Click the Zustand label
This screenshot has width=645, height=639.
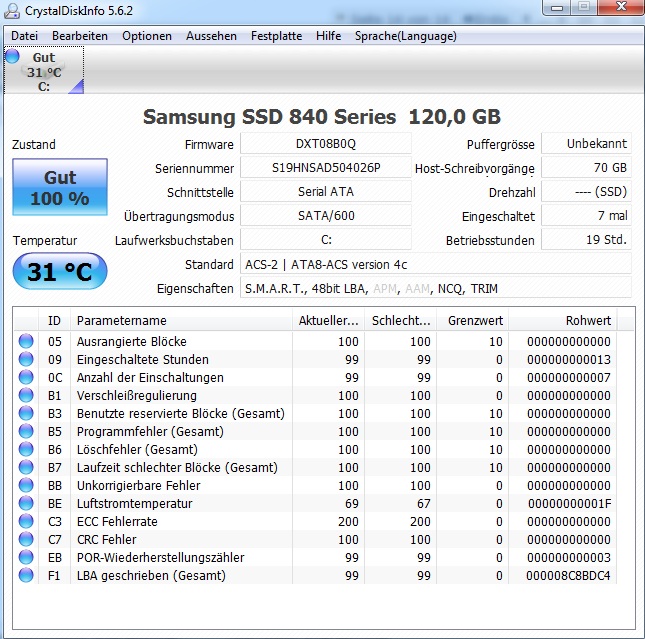(x=34, y=144)
